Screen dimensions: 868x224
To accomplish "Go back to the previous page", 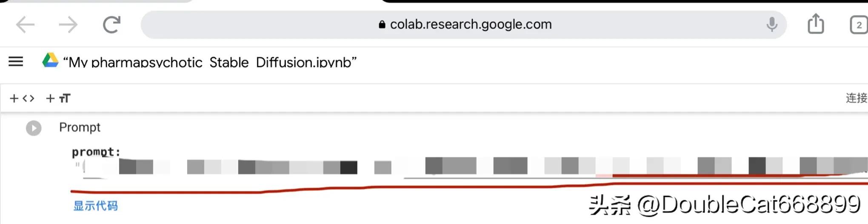I will (x=25, y=25).
